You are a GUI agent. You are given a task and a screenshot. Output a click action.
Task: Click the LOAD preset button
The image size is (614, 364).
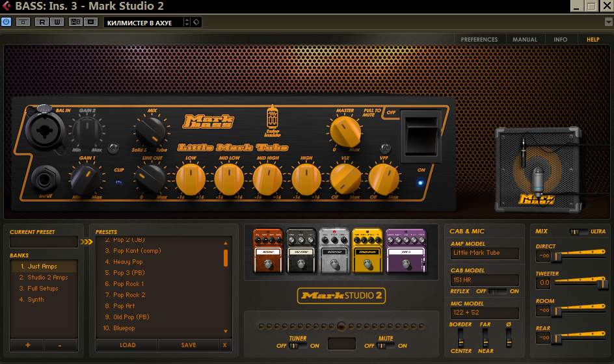[127, 344]
